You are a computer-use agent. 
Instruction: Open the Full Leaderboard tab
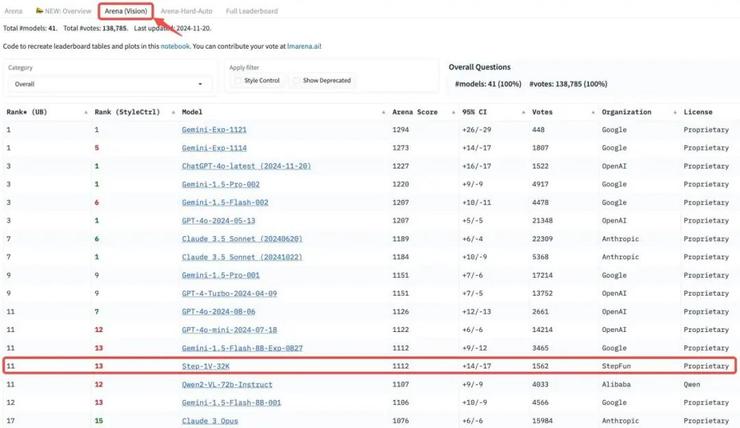pos(252,11)
